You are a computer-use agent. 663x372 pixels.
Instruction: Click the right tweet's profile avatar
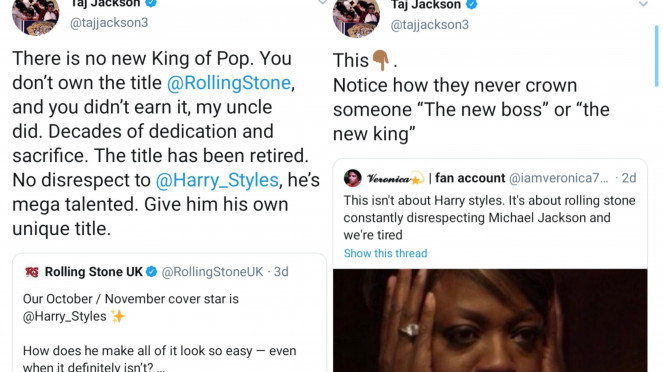tap(356, 18)
